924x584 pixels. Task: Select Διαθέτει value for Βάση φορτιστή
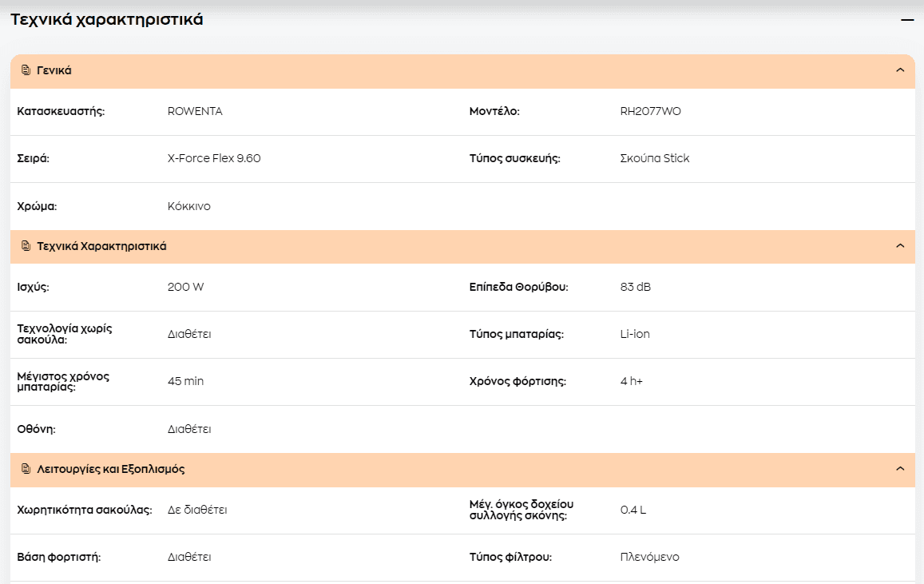tap(189, 557)
